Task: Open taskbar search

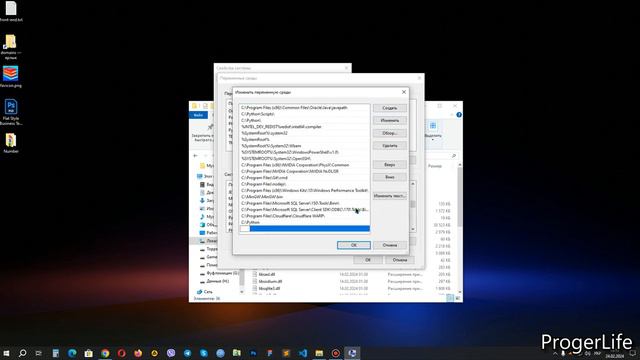Action: [22, 353]
